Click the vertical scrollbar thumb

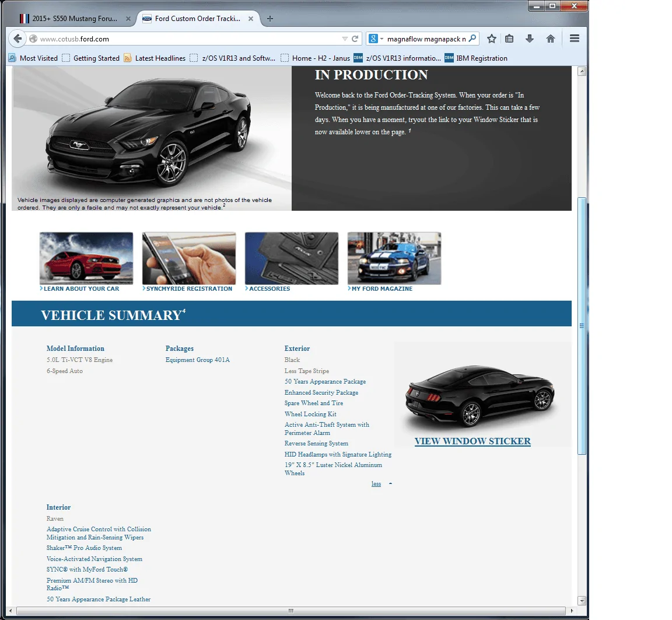(582, 326)
